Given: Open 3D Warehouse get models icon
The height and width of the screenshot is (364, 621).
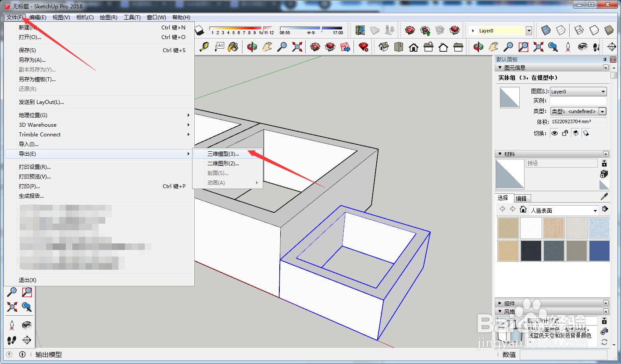Looking at the screenshot, I should coord(410,30).
